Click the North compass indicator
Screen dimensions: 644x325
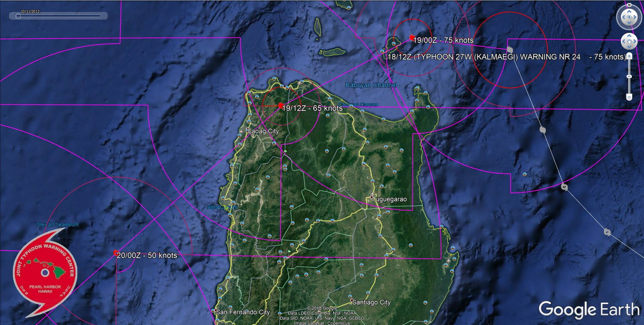click(629, 5)
